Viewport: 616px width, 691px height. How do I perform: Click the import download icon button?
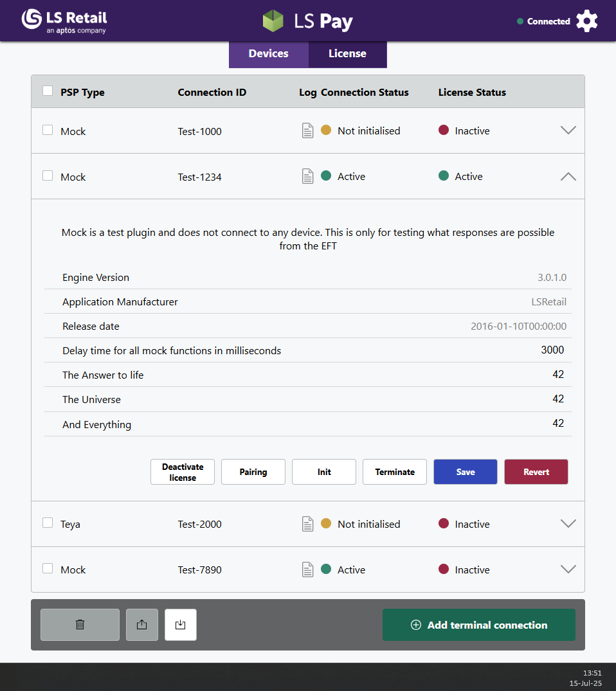pyautogui.click(x=181, y=625)
